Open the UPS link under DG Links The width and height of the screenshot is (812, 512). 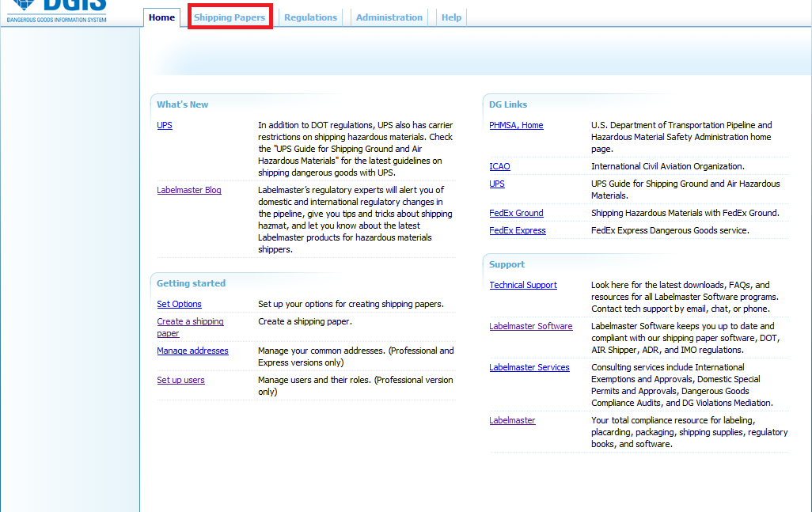pyautogui.click(x=497, y=184)
